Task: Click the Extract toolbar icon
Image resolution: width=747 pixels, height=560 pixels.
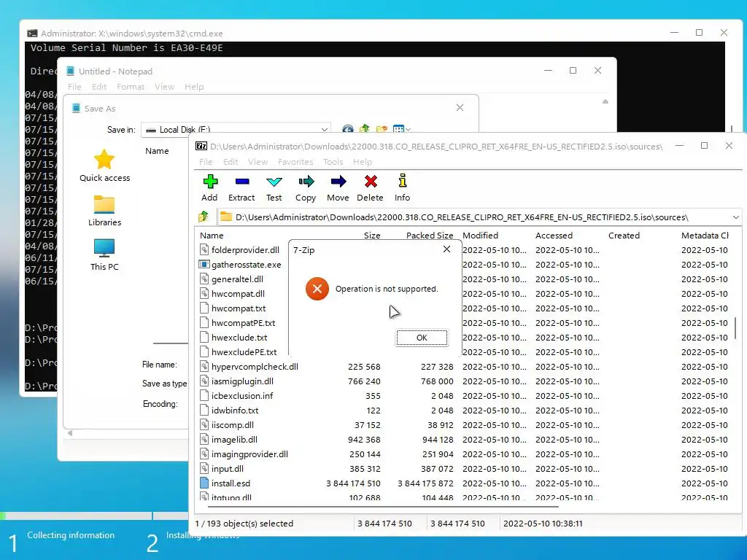Action: [242, 182]
